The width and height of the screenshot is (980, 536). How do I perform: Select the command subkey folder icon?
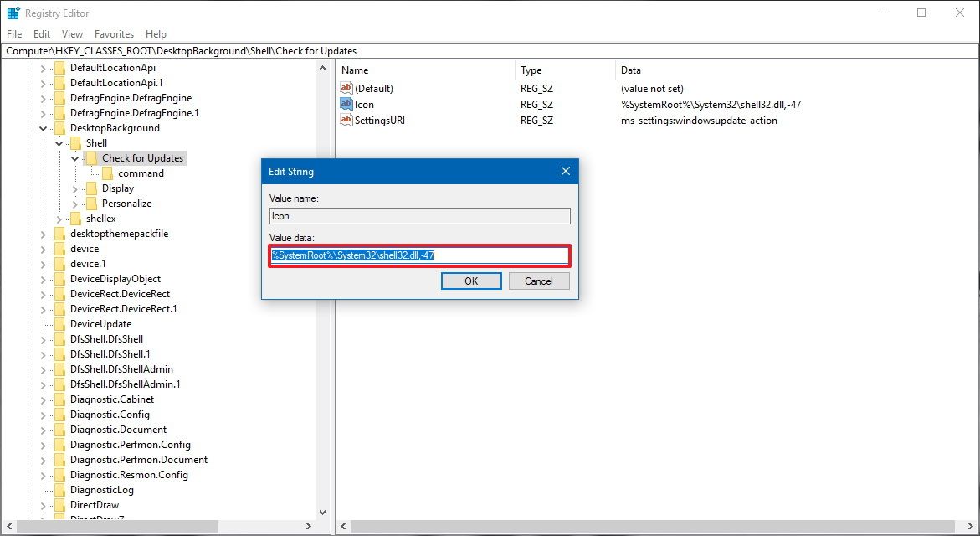(x=107, y=173)
